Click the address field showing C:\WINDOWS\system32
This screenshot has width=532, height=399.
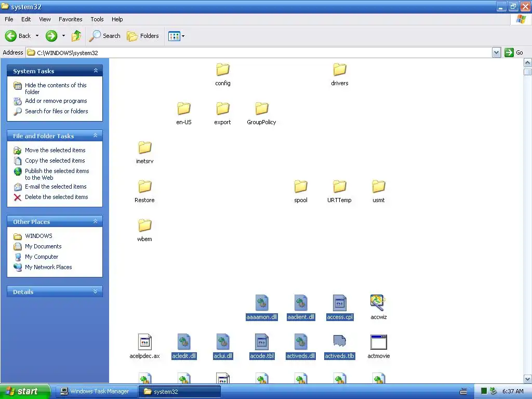tap(259, 52)
